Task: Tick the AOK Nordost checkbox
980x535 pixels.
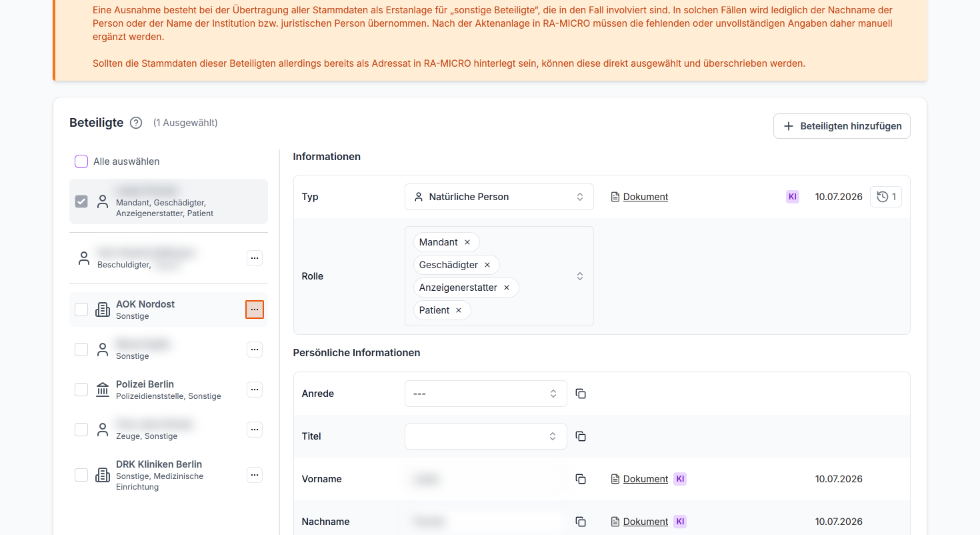Action: click(81, 310)
